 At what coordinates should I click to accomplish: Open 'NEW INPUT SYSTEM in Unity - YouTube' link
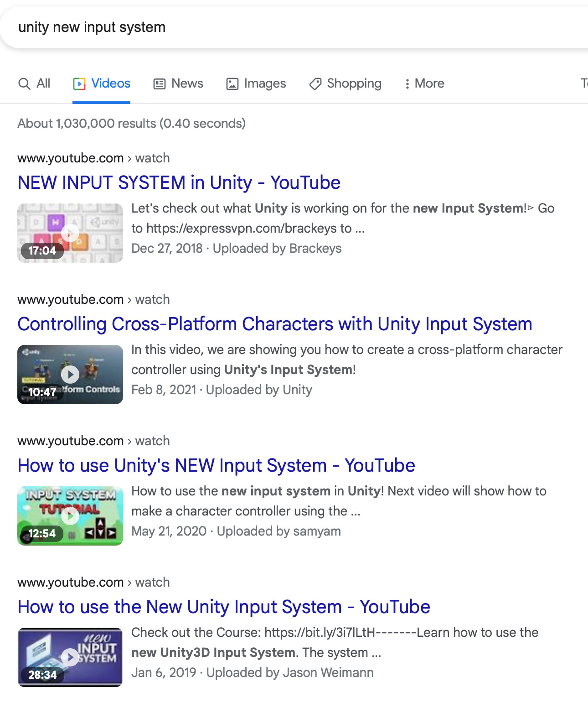179,182
